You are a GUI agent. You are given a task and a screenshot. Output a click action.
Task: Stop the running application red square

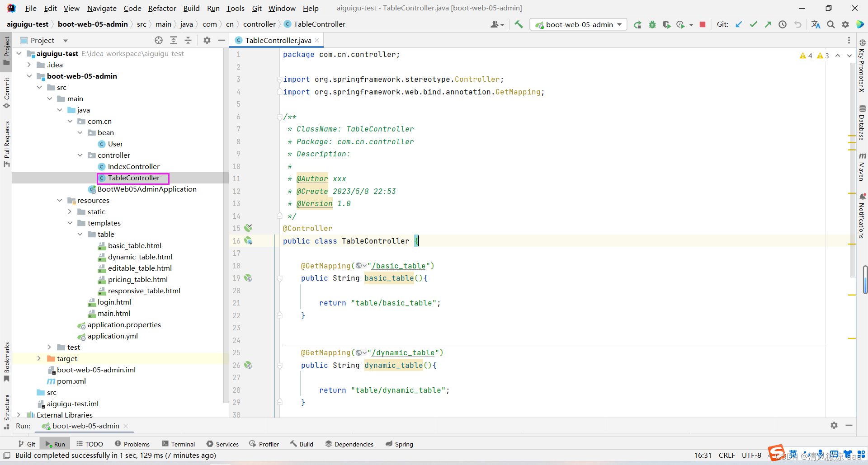pos(703,24)
